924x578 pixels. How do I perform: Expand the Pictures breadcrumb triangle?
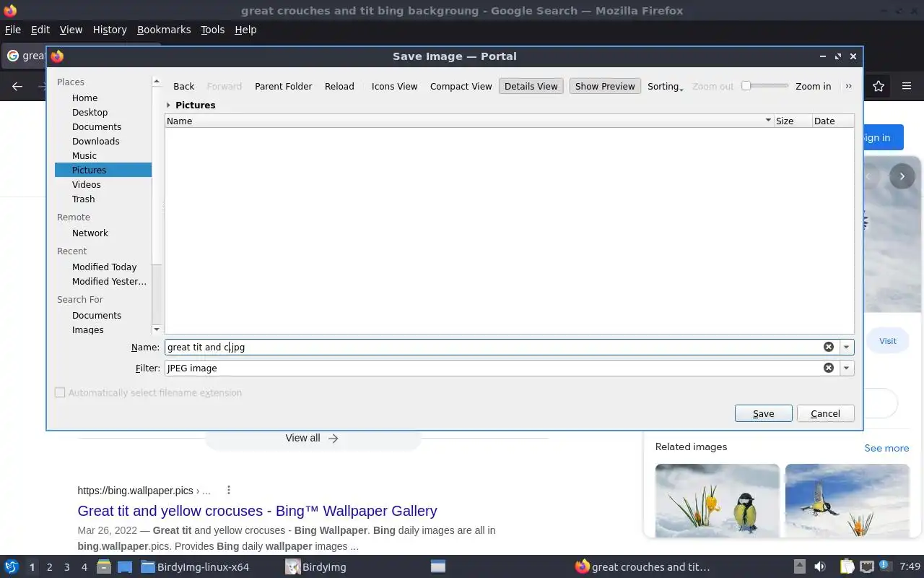168,105
